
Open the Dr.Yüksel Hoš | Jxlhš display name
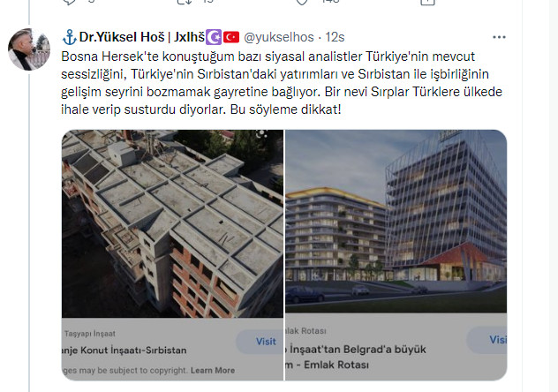coord(141,37)
